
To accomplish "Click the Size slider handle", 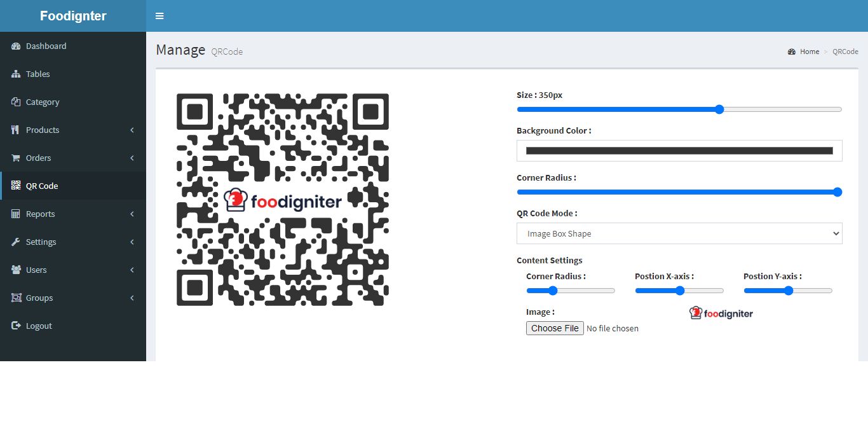I will 719,109.
